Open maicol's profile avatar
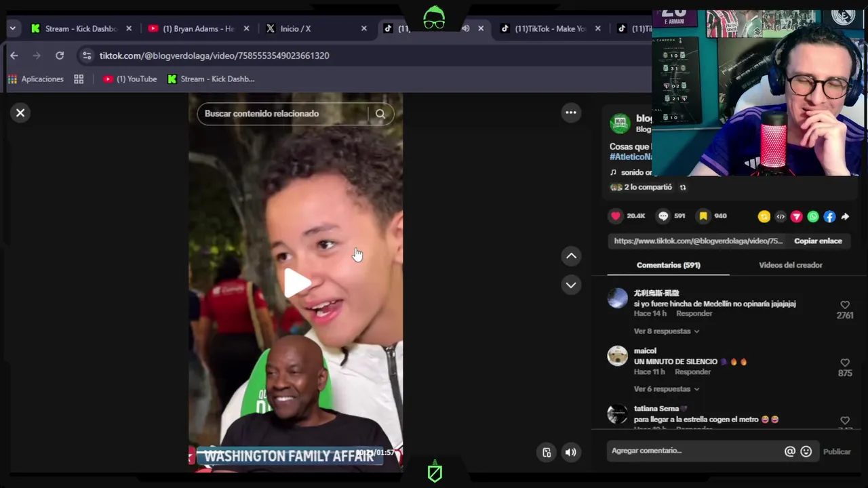 click(617, 356)
